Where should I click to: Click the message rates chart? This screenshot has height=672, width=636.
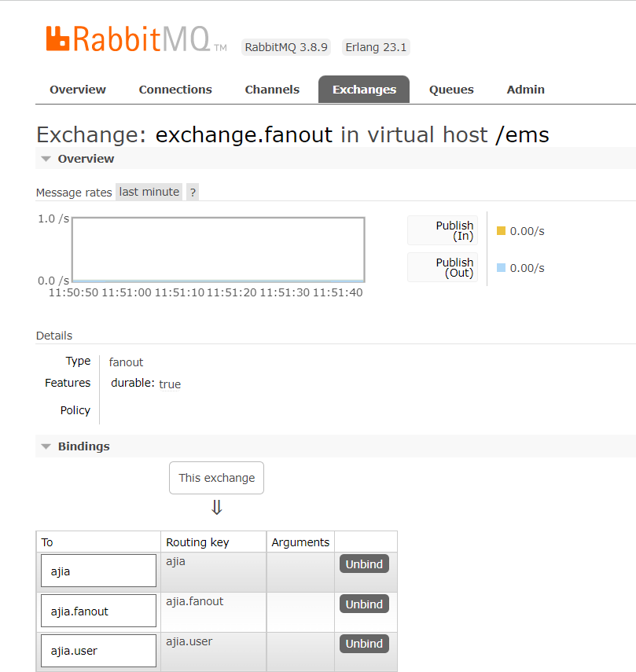[218, 249]
